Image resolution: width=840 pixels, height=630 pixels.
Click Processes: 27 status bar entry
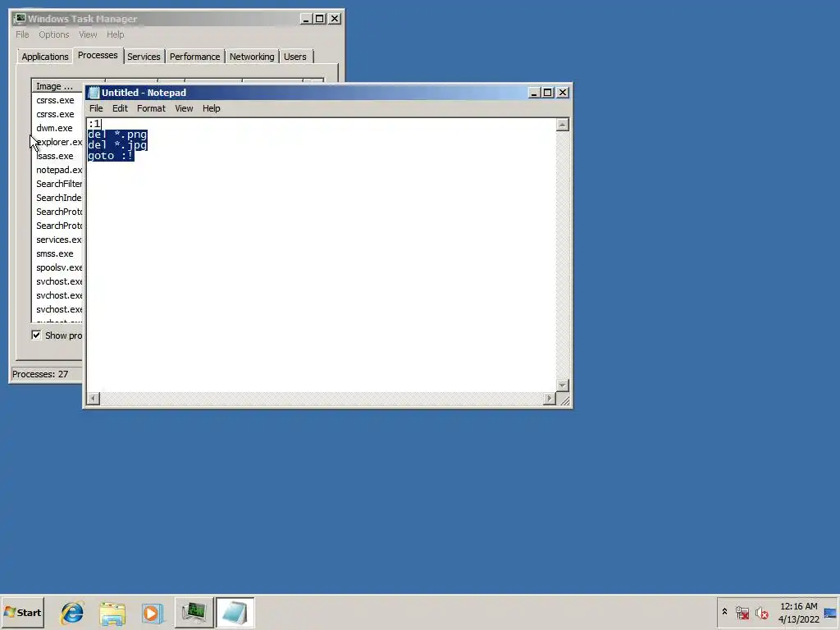(40, 374)
